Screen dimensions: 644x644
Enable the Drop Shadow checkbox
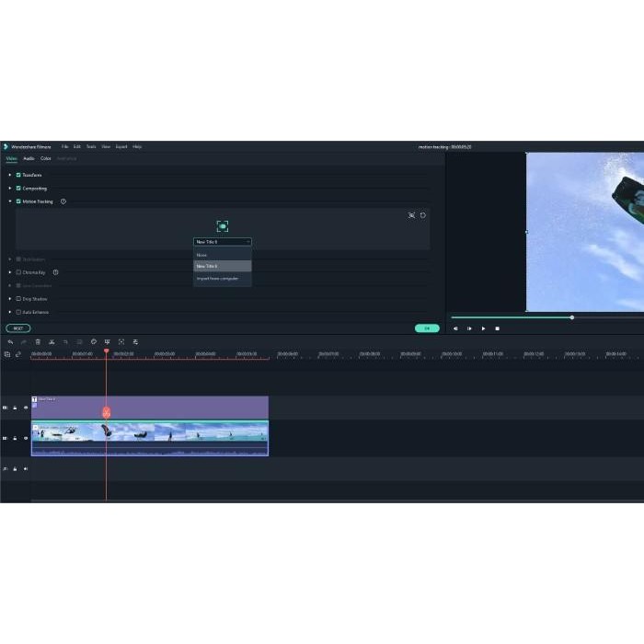click(x=18, y=299)
